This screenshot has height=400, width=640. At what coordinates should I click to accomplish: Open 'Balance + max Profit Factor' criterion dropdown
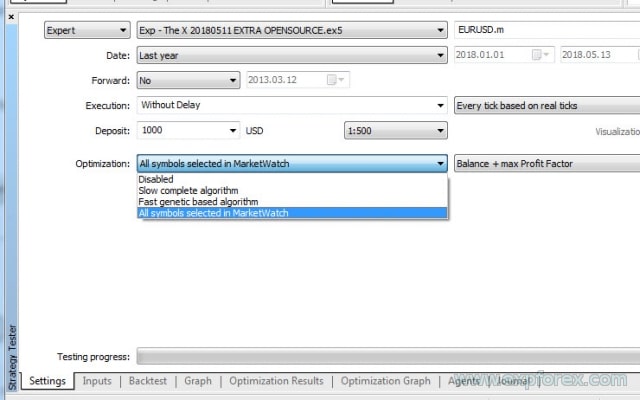[x=545, y=163]
